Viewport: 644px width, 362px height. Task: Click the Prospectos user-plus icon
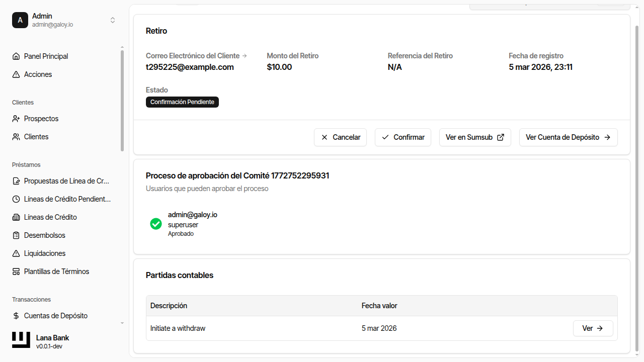16,119
